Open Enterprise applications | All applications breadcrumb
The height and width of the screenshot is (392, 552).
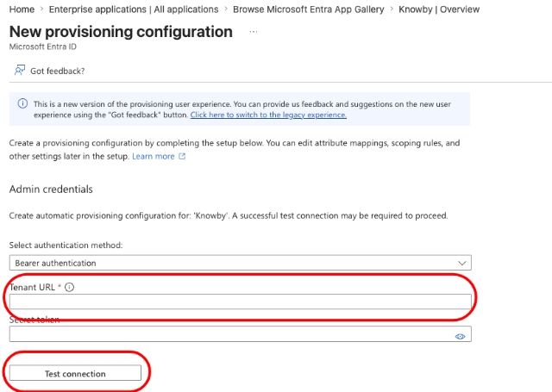(x=134, y=9)
